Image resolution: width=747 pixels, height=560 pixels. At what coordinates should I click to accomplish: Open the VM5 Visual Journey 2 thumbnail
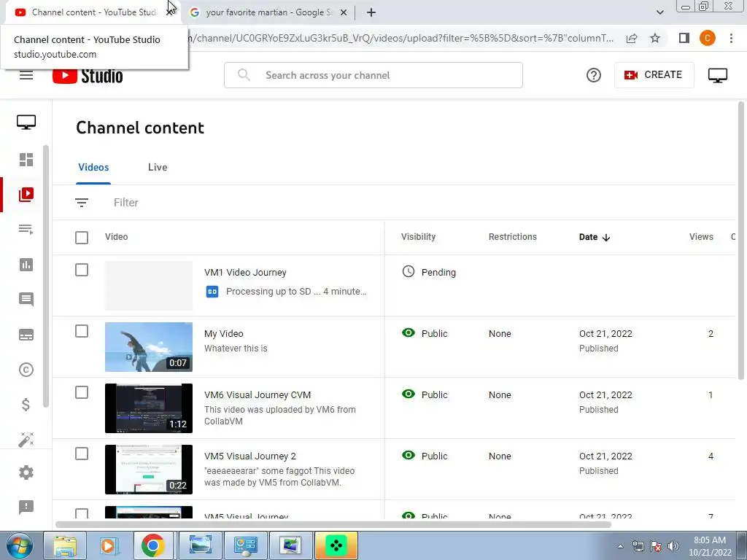coord(149,470)
